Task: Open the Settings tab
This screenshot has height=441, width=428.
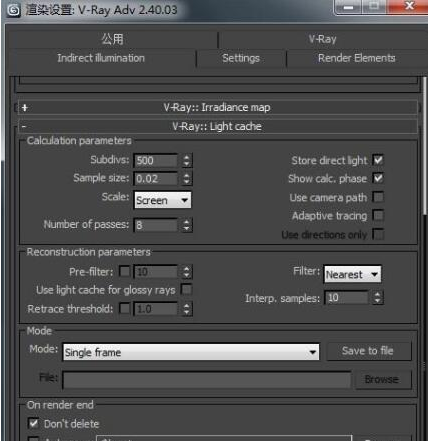Action: point(241,58)
